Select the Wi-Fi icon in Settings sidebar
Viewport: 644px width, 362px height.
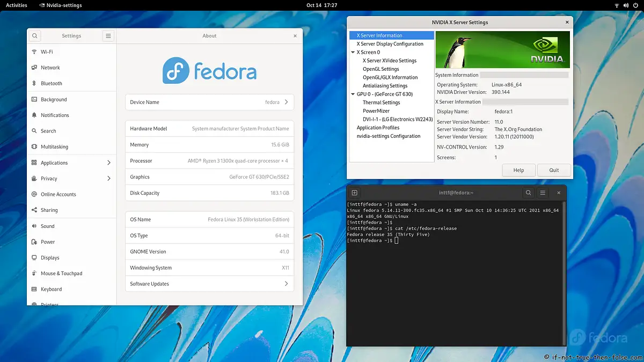[x=34, y=52]
